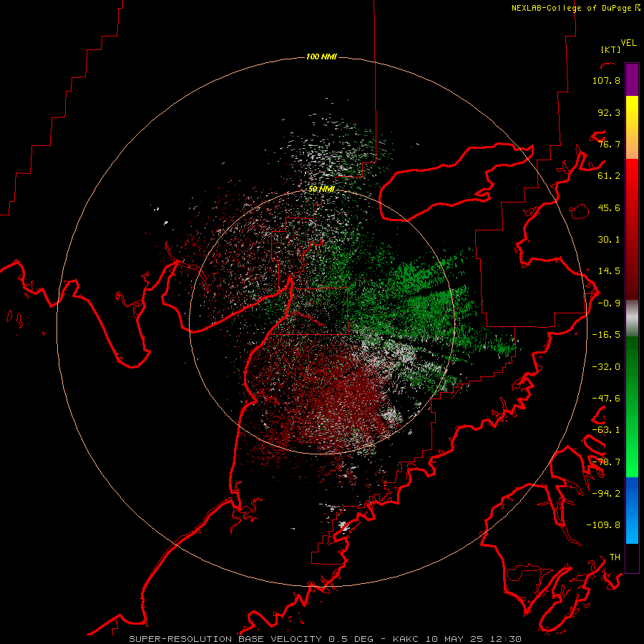The height and width of the screenshot is (644, 644).
Task: Click the purple segment of the color bar
Action: 632,80
